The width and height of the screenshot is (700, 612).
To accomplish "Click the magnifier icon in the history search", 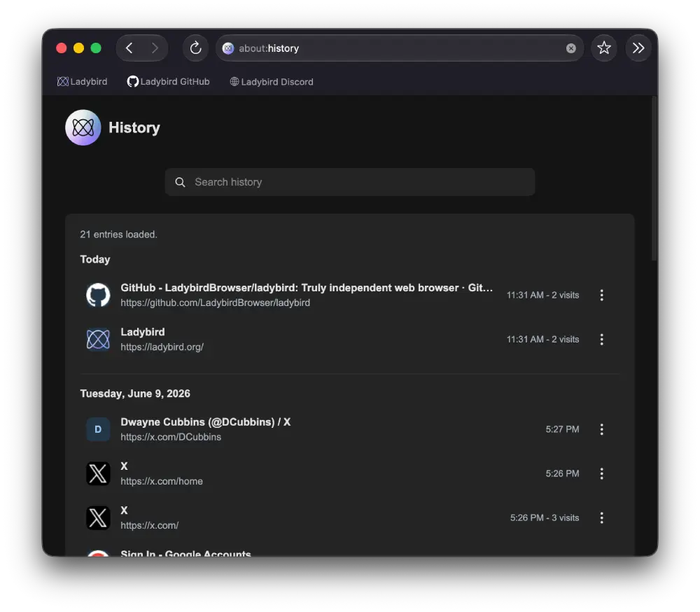I will point(180,182).
